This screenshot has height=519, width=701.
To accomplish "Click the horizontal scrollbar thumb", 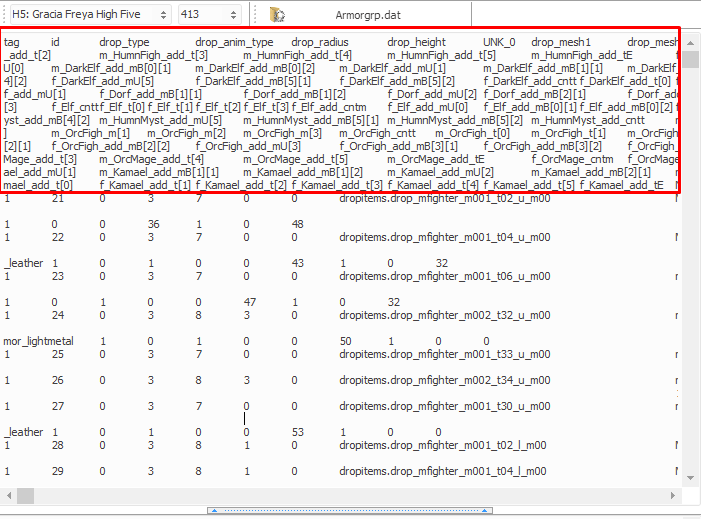I will tap(25, 495).
